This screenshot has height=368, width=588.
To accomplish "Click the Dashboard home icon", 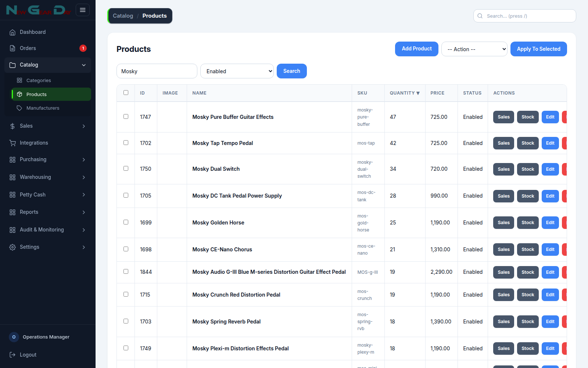I will [12, 32].
